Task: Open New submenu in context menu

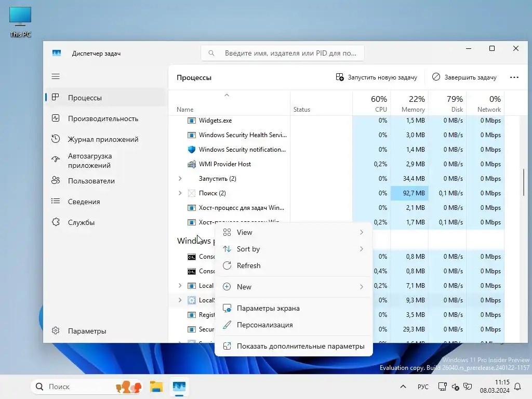Action: point(294,287)
